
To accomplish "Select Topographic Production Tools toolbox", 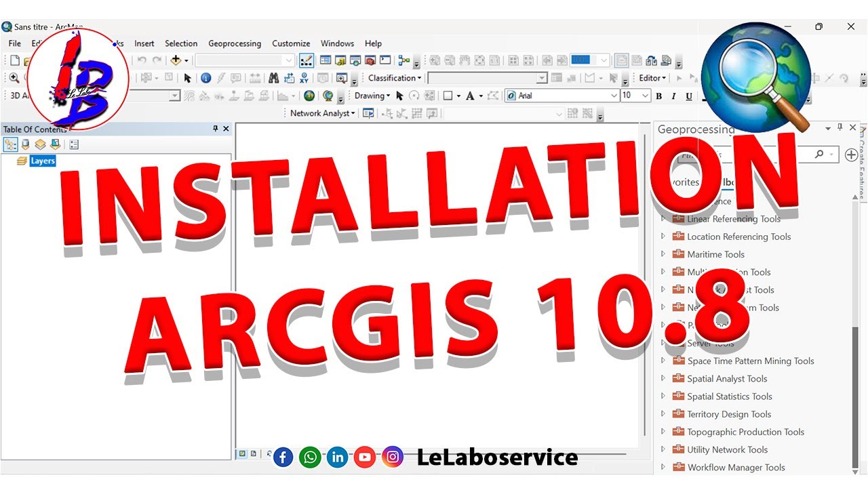I will (746, 432).
